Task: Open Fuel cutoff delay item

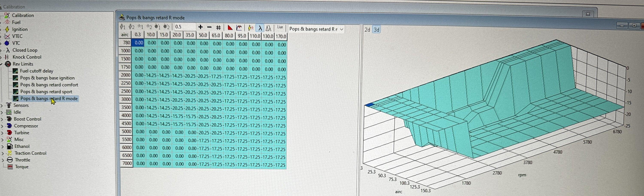Action: pyautogui.click(x=36, y=71)
